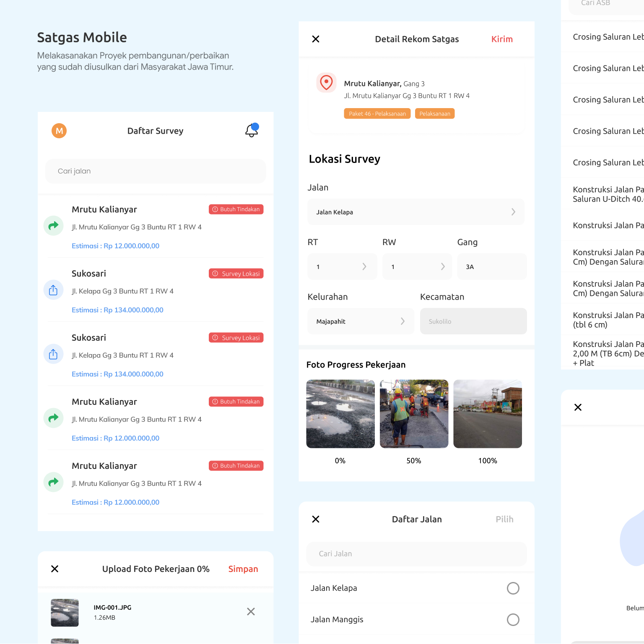Open the Majapahit kelurahan dropdown
Image resolution: width=644 pixels, height=644 pixels.
click(361, 321)
